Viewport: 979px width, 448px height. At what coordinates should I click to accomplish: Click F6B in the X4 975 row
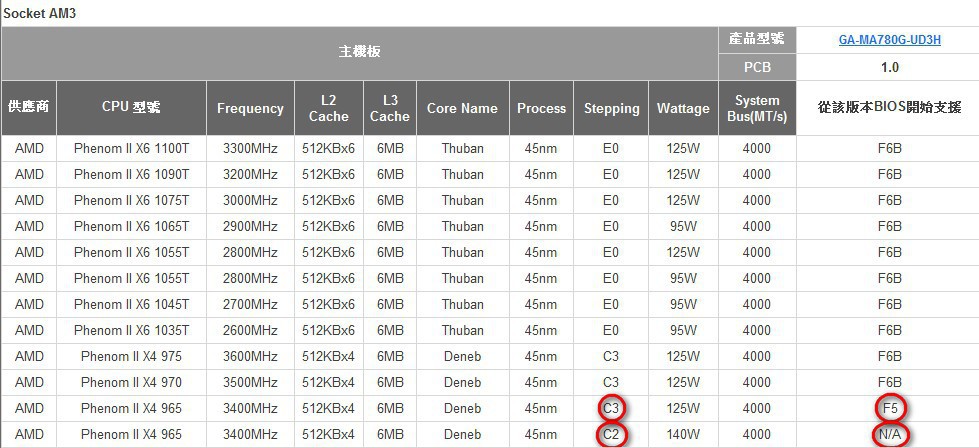click(890, 356)
